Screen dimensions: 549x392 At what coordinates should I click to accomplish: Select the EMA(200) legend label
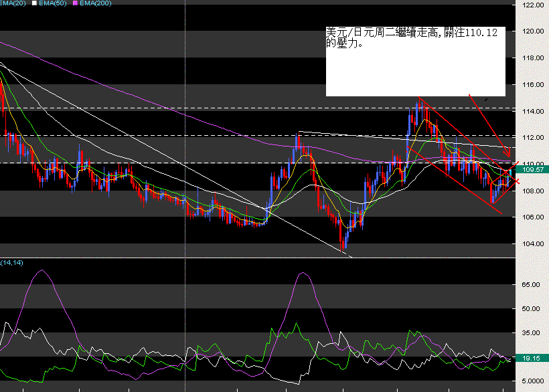(95, 3)
